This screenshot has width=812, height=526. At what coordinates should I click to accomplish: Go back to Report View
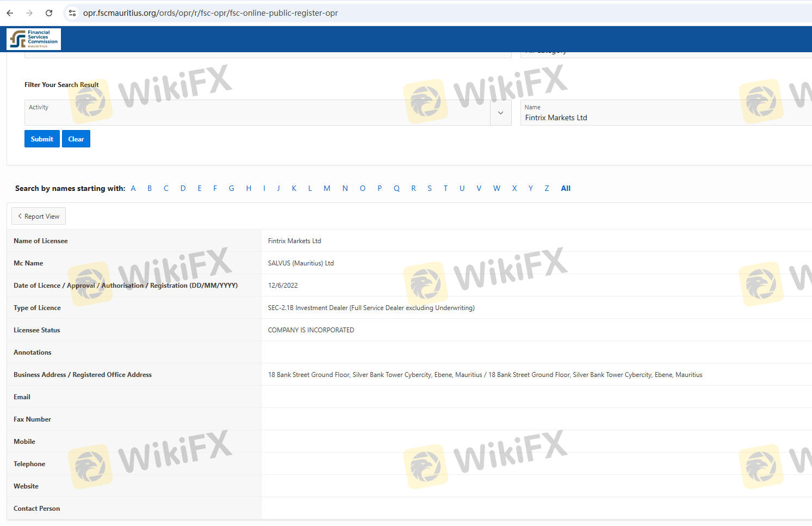39,216
